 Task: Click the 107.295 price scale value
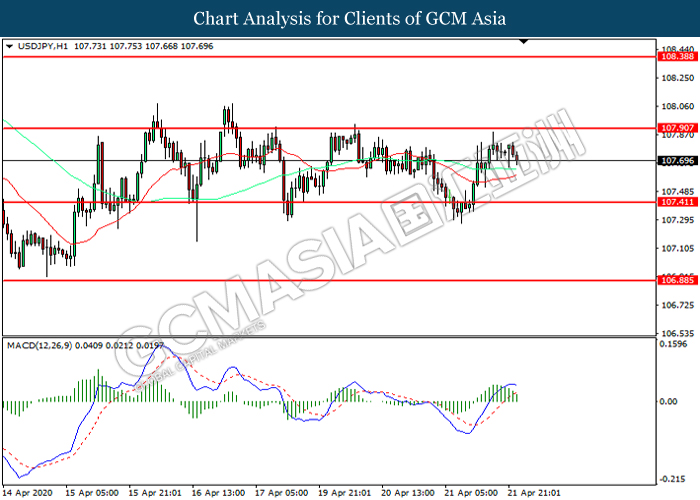click(x=678, y=220)
